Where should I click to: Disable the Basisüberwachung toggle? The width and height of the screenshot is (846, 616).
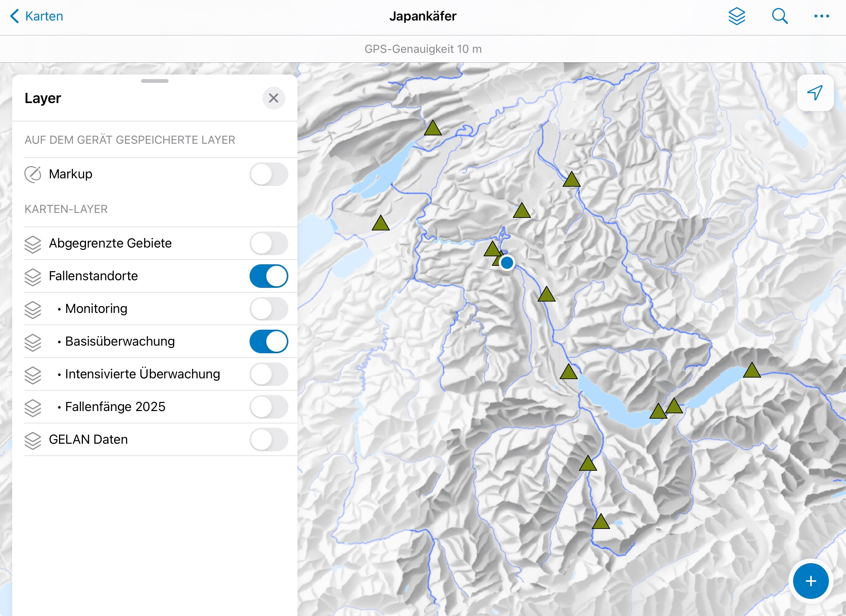point(269,341)
